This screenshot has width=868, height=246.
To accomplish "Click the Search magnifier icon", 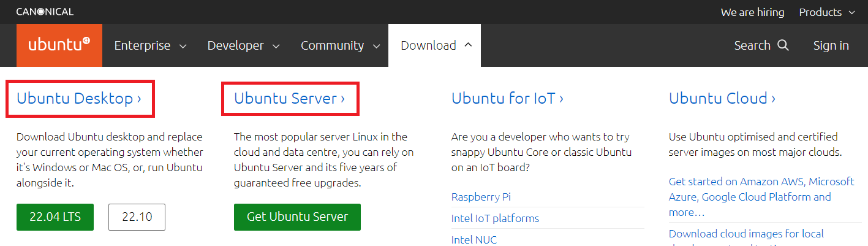I will [783, 45].
